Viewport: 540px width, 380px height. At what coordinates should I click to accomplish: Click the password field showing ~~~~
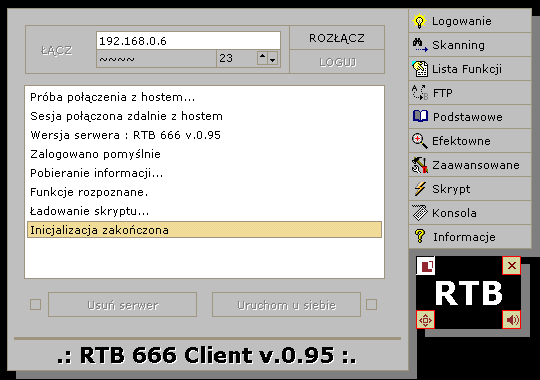pyautogui.click(x=156, y=59)
